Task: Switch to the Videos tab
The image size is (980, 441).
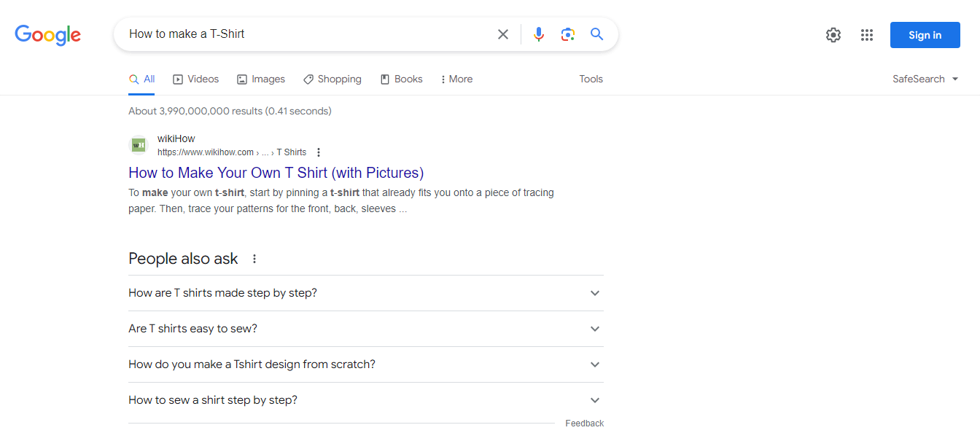Action: pos(195,79)
